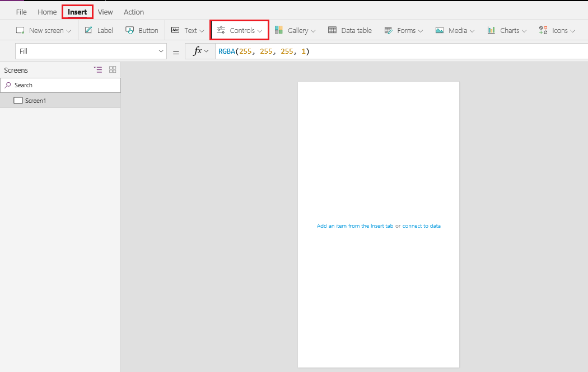Click the New screen button
The image size is (588, 372).
(39, 30)
